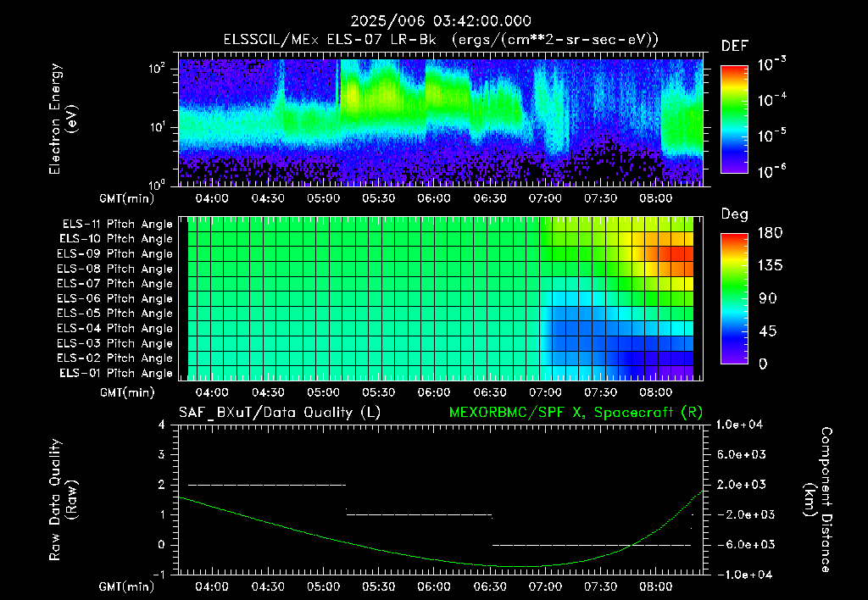Click the timestamp title 2025/006 03:42:00.000
The image size is (868, 600).
coord(441,21)
